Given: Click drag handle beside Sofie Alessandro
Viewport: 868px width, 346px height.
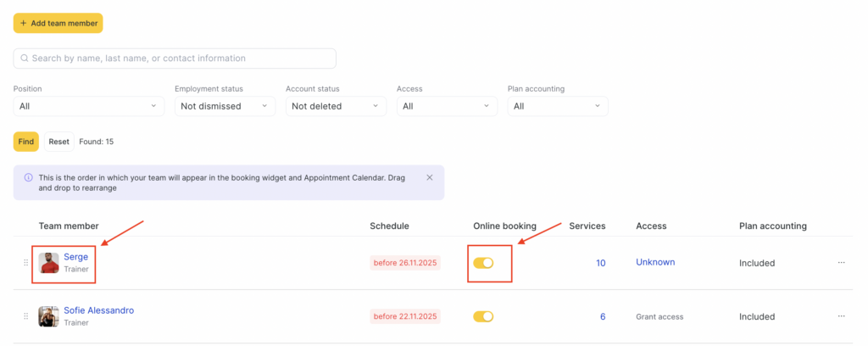Looking at the screenshot, I should pyautogui.click(x=25, y=316).
